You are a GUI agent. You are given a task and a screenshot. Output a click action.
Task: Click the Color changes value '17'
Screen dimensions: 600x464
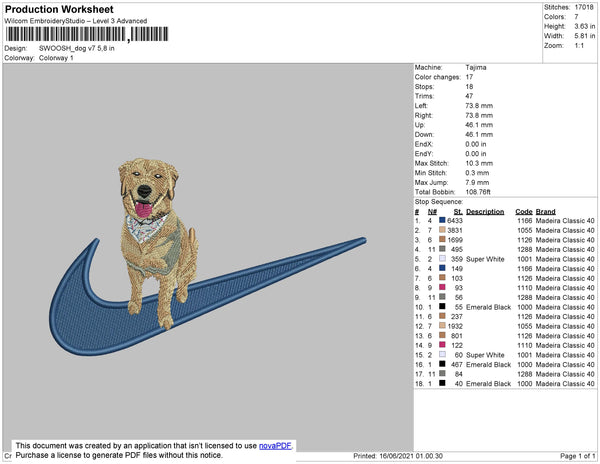(x=469, y=77)
